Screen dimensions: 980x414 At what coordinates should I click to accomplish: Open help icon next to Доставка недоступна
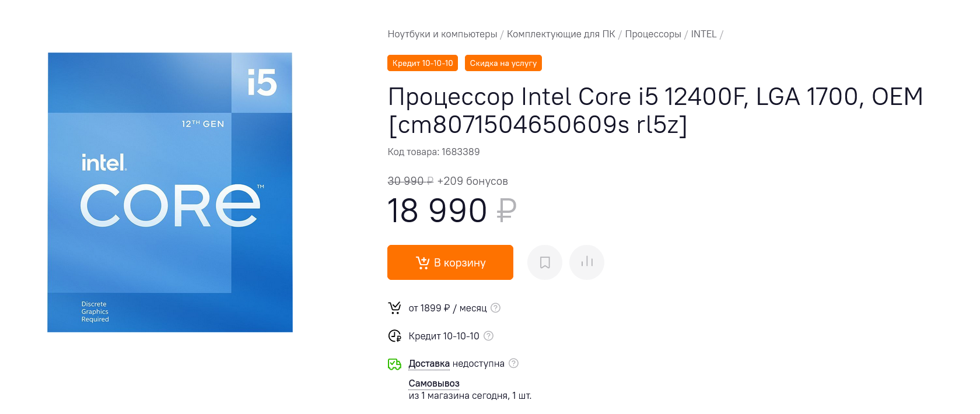click(513, 363)
